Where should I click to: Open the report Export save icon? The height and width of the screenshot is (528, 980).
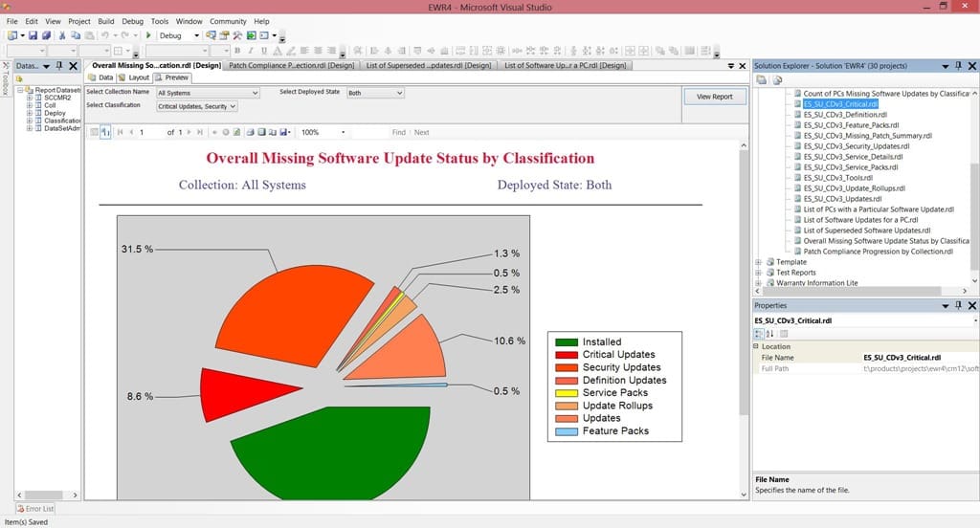point(285,132)
